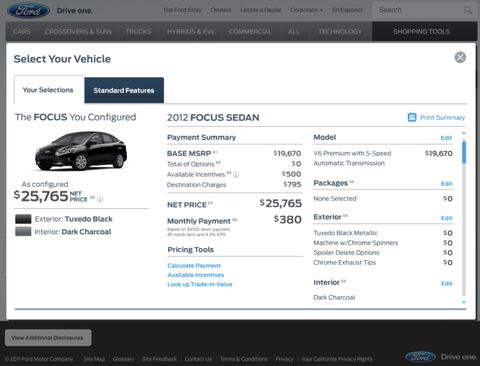Viewport: 480px width, 366px height.
Task: Open the En Español link
Action: tap(347, 10)
